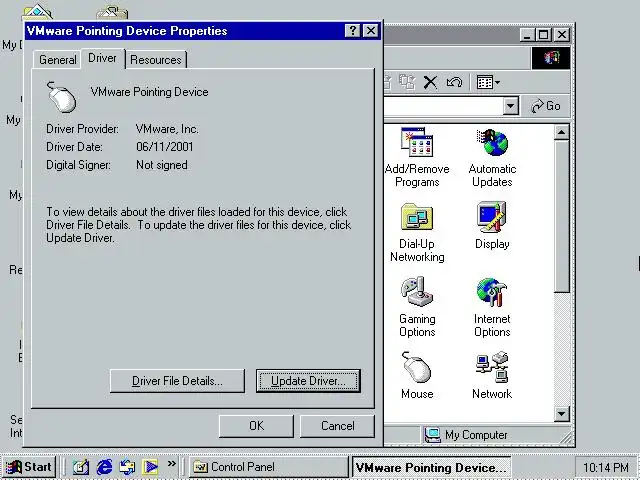Click the mouse icon in Properties dialog
Image resolution: width=640 pixels, height=480 pixels.
(62, 97)
